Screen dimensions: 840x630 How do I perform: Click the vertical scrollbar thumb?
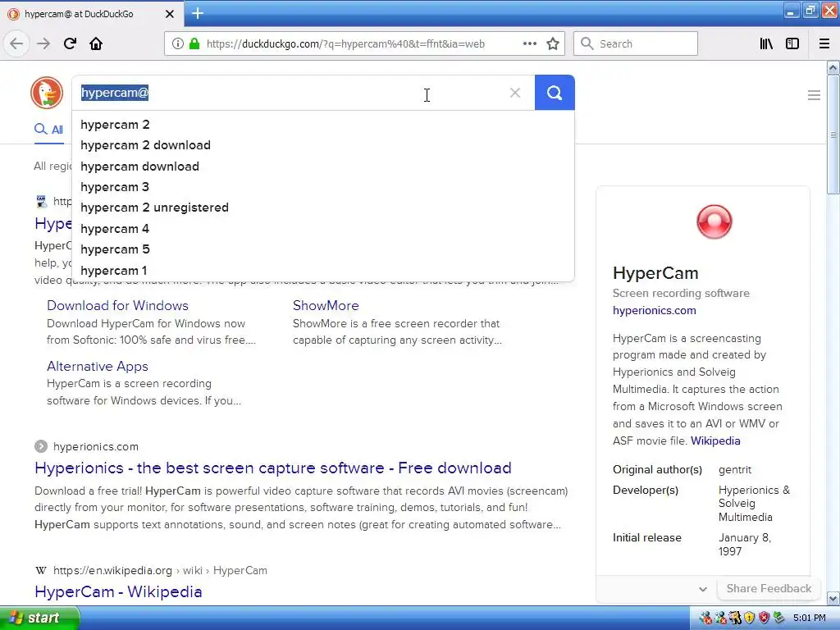(833, 135)
